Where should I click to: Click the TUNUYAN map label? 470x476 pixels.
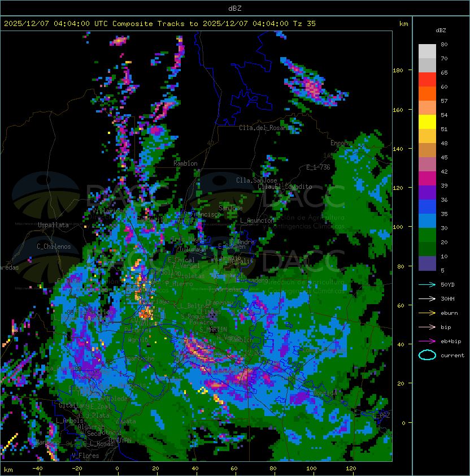(x=120, y=440)
